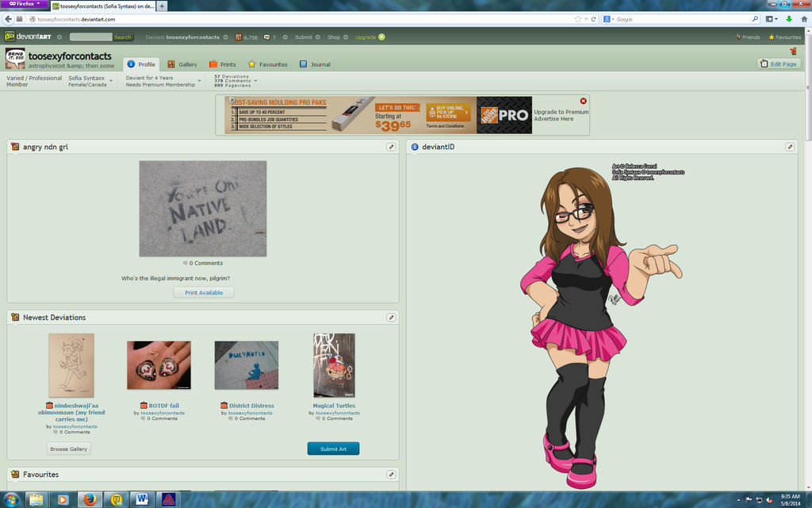Click the Magical Turtles title link
The width and height of the screenshot is (812, 508).
pos(334,406)
